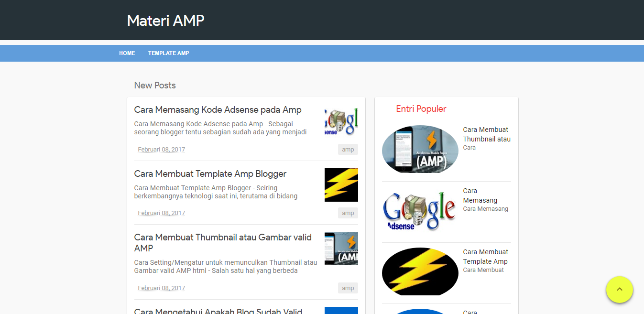This screenshot has height=314, width=644.
Task: Go to HOME in the navigation bar
Action: 127,53
